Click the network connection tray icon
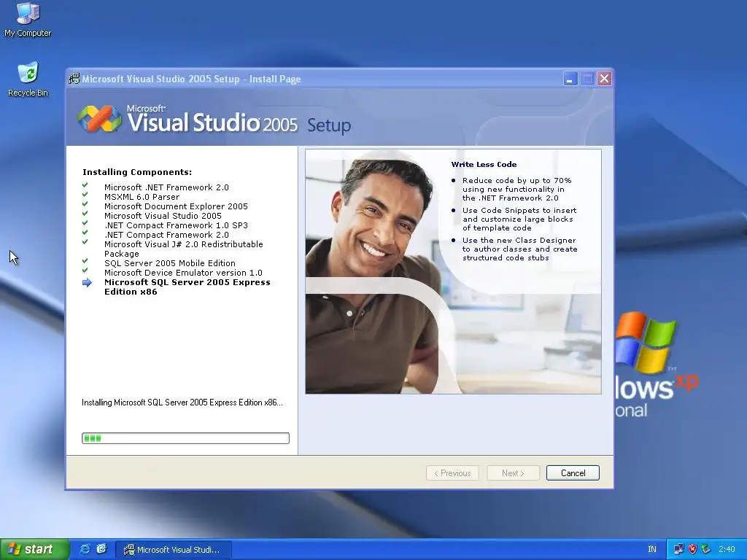The width and height of the screenshot is (747, 560). pos(678,549)
